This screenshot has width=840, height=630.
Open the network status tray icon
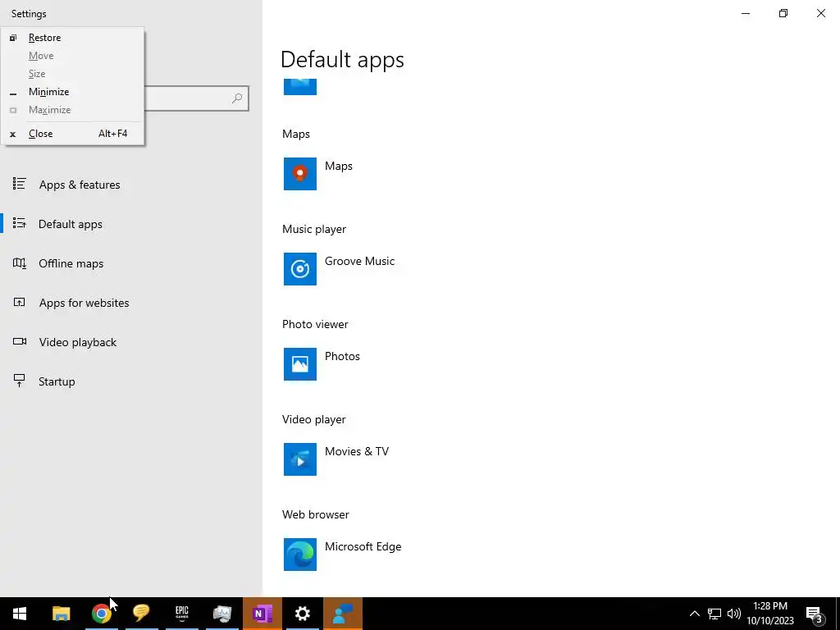[x=714, y=614]
